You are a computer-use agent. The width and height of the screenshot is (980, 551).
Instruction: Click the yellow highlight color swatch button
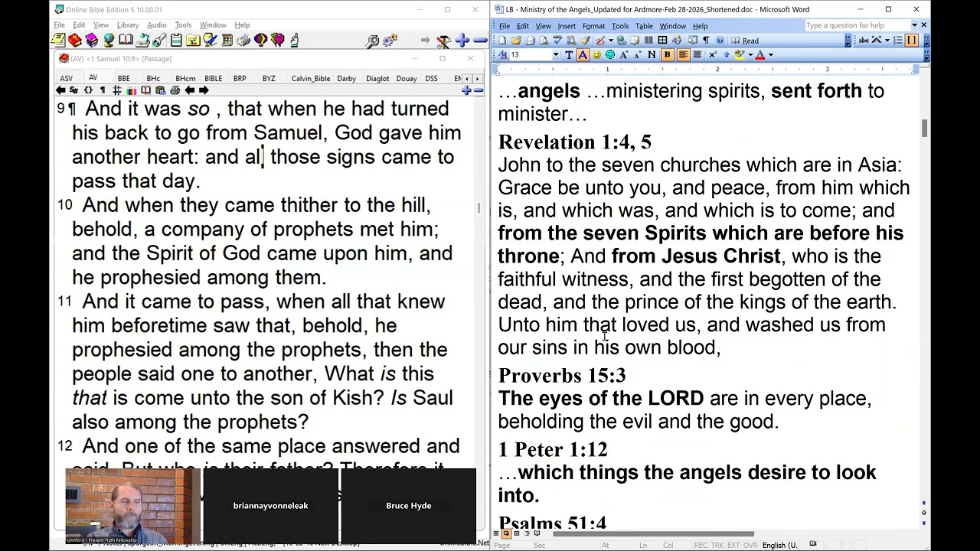(739, 54)
